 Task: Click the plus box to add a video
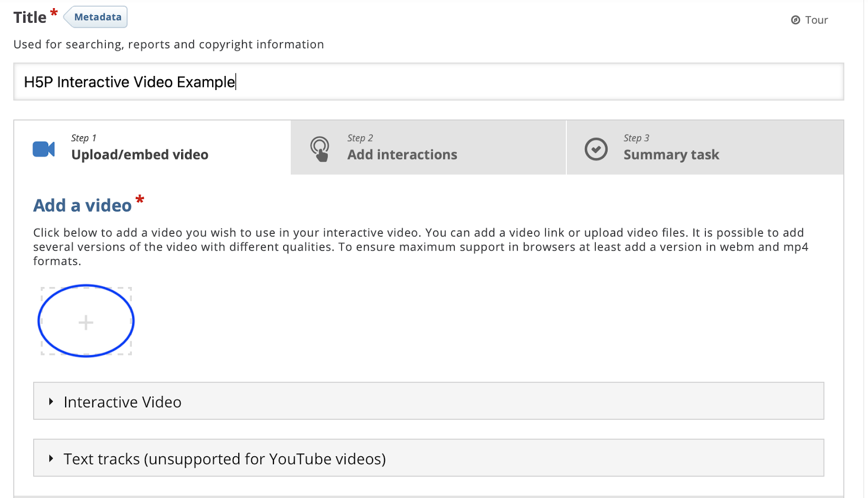coord(86,321)
